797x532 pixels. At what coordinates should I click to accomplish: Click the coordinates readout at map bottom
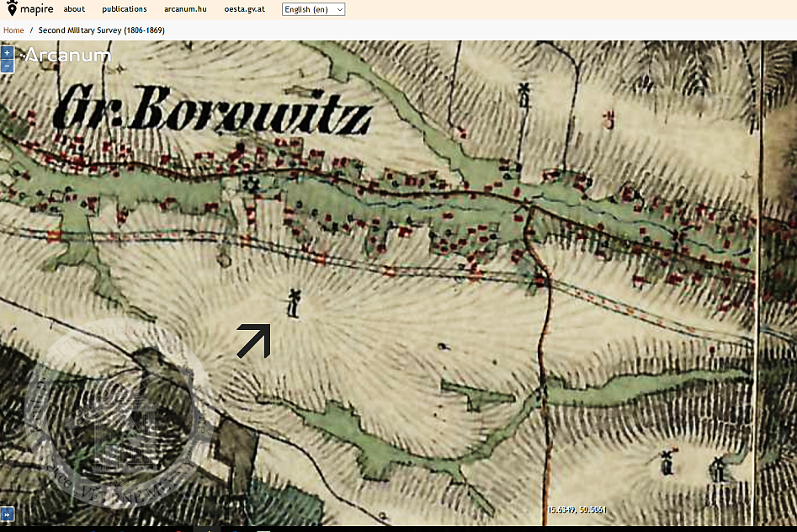tap(576, 510)
